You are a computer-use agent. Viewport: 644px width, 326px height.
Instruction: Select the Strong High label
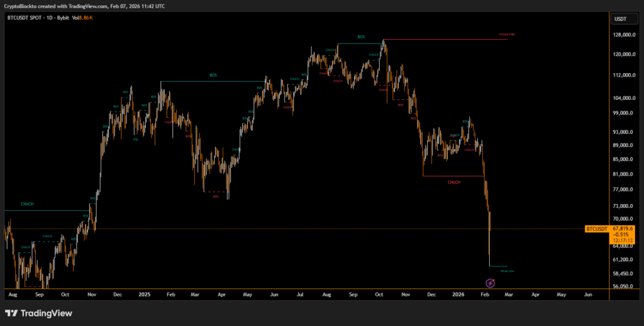pos(507,34)
